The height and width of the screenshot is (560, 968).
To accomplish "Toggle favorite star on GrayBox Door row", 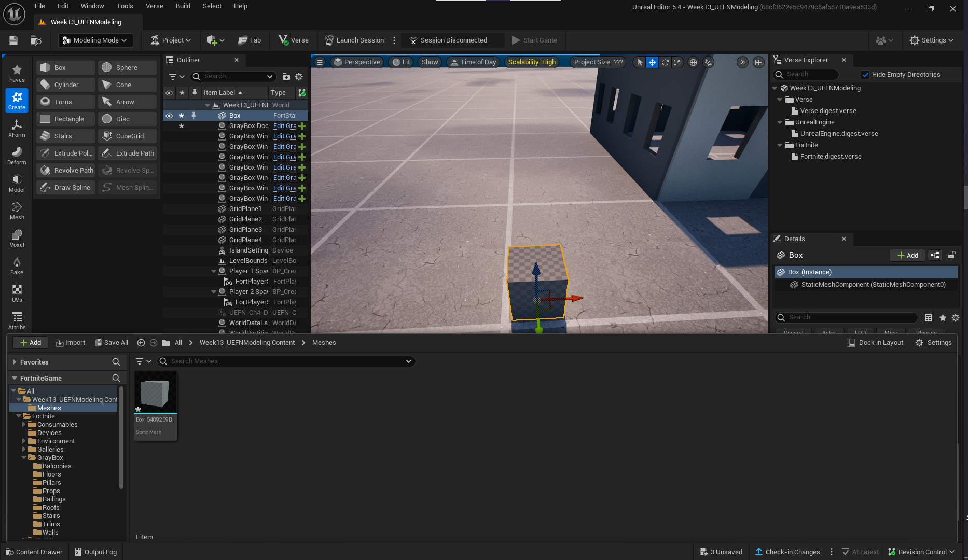I will (x=182, y=126).
